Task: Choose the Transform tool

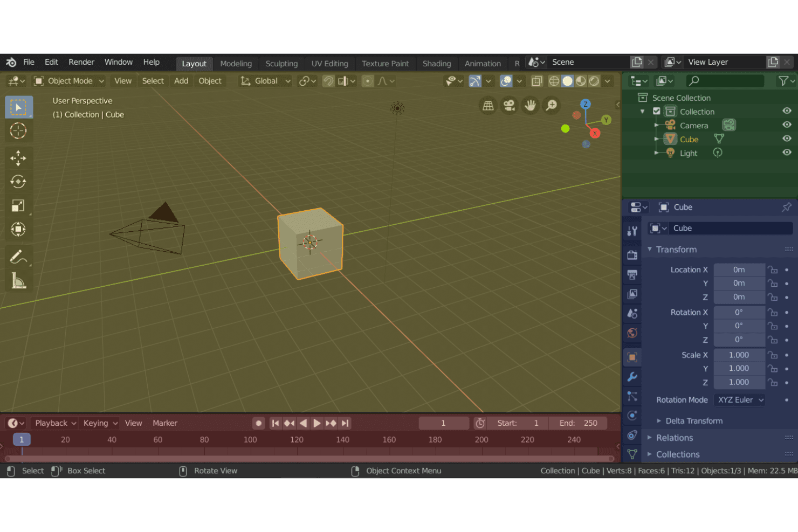Action: click(x=18, y=229)
